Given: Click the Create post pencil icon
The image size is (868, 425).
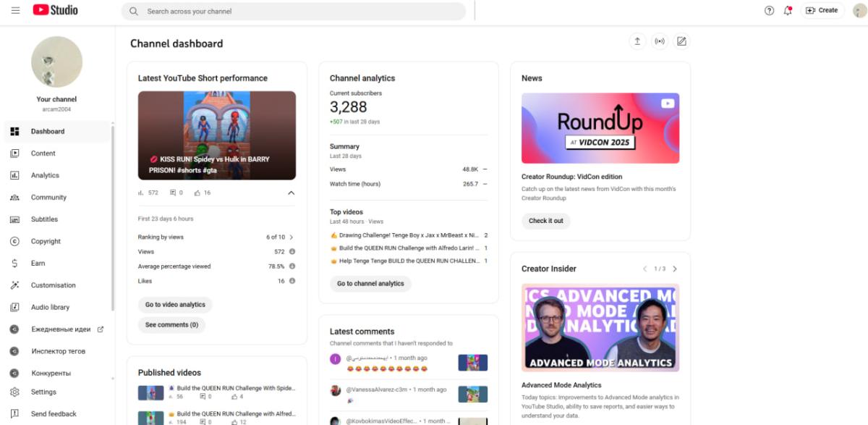Looking at the screenshot, I should (681, 41).
